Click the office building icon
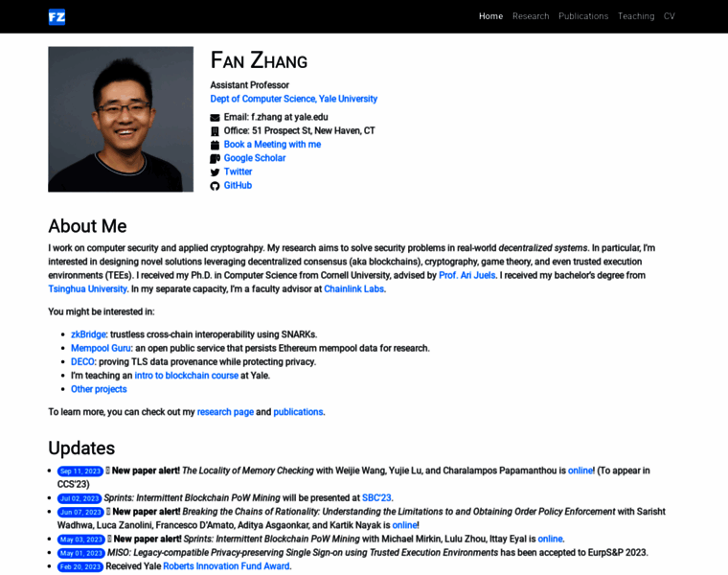Screen dimensions: 728x575 click(x=215, y=131)
